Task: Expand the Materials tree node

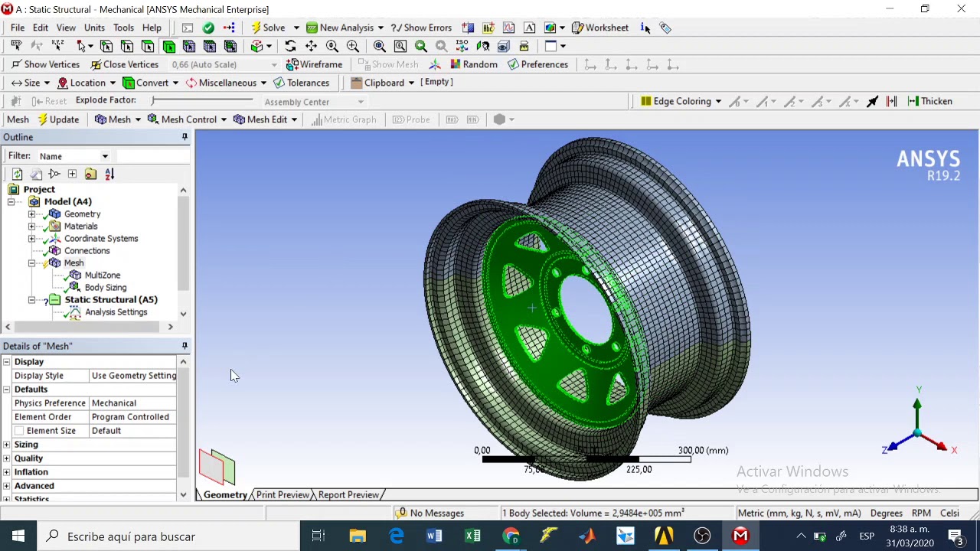Action: (31, 227)
